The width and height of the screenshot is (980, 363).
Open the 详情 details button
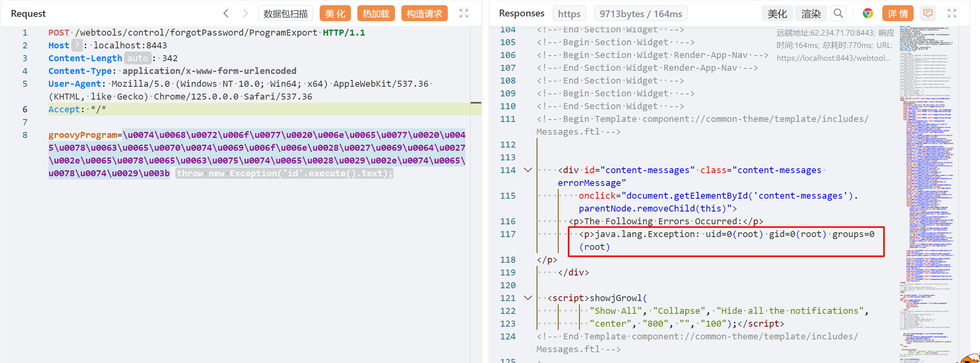[x=898, y=14]
